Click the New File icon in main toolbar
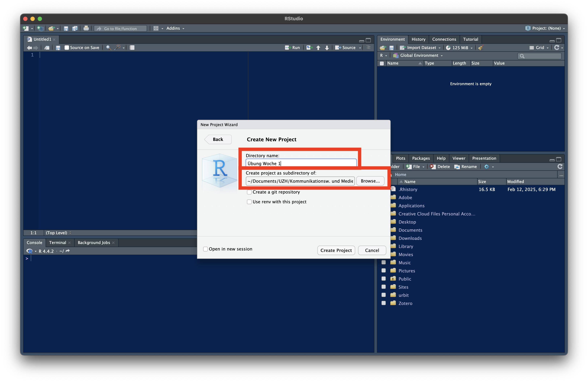Viewport: 588px width, 382px height. tap(26, 28)
